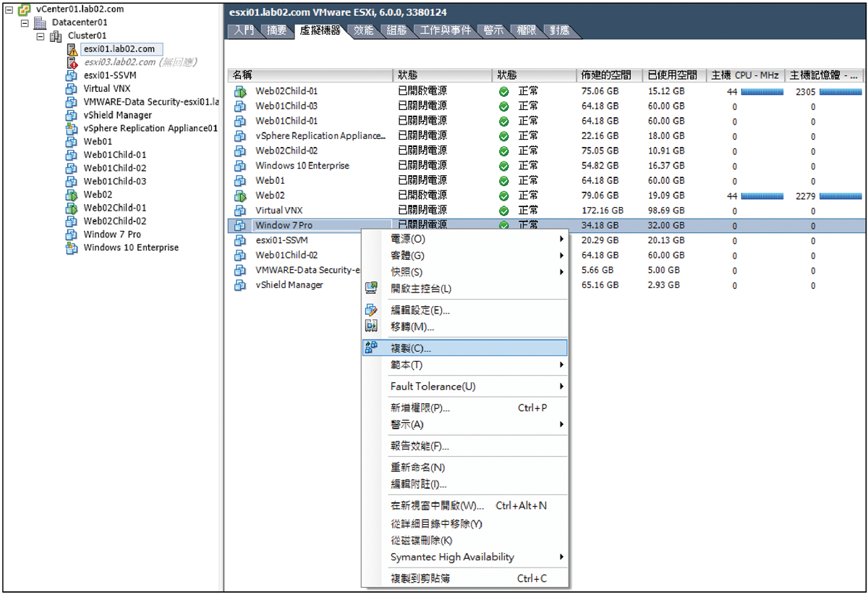Image resolution: width=868 pixels, height=595 pixels.
Task: Click vSphere Replication Appliance01 icon in tree
Action: click(72, 128)
